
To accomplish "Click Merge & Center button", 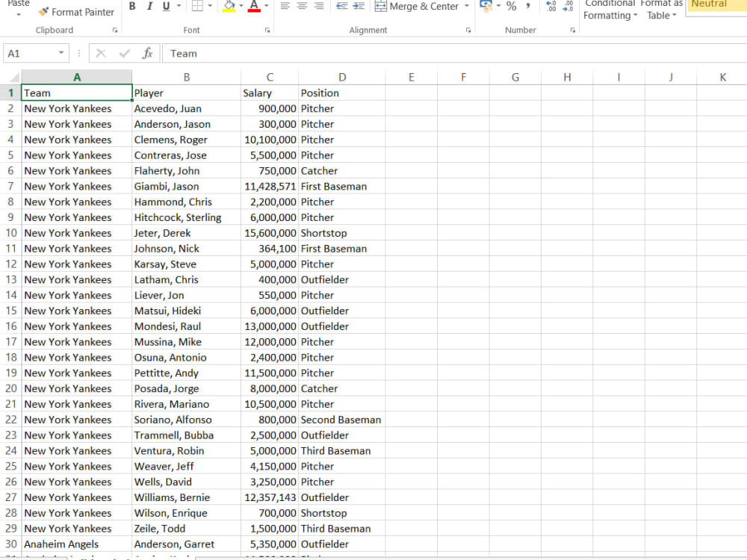I will point(416,6).
